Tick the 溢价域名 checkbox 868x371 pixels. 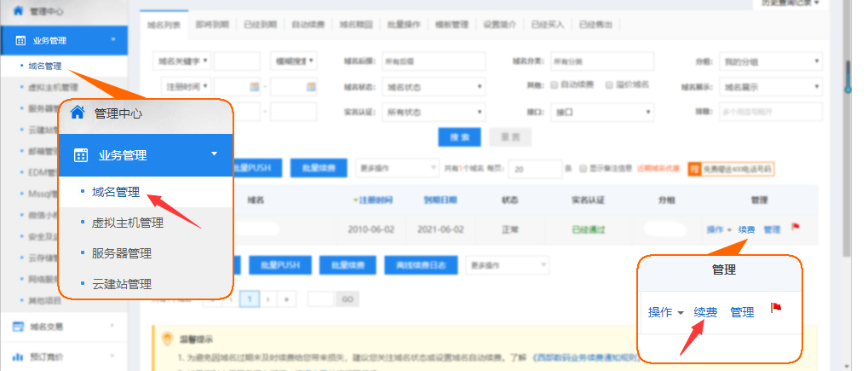pyautogui.click(x=608, y=85)
